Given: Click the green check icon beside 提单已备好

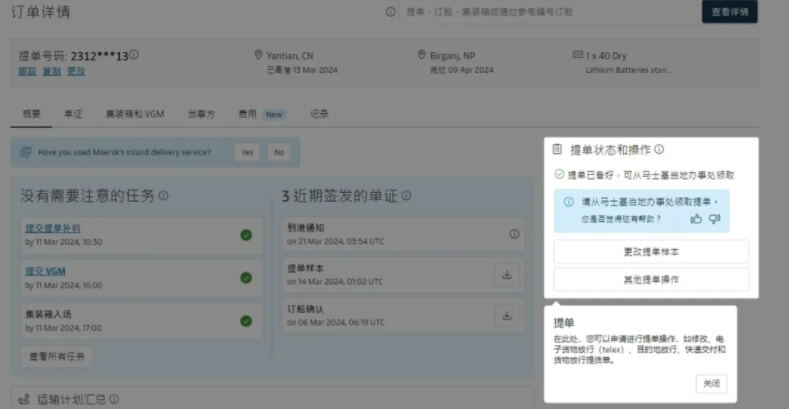Looking at the screenshot, I should pos(559,174).
